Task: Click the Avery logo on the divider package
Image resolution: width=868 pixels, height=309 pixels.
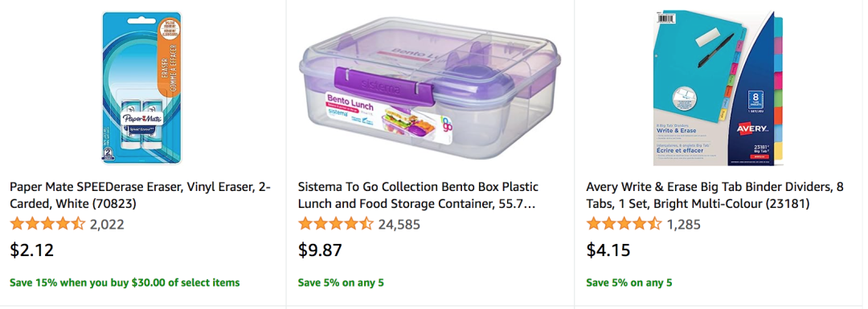Action: point(753,128)
